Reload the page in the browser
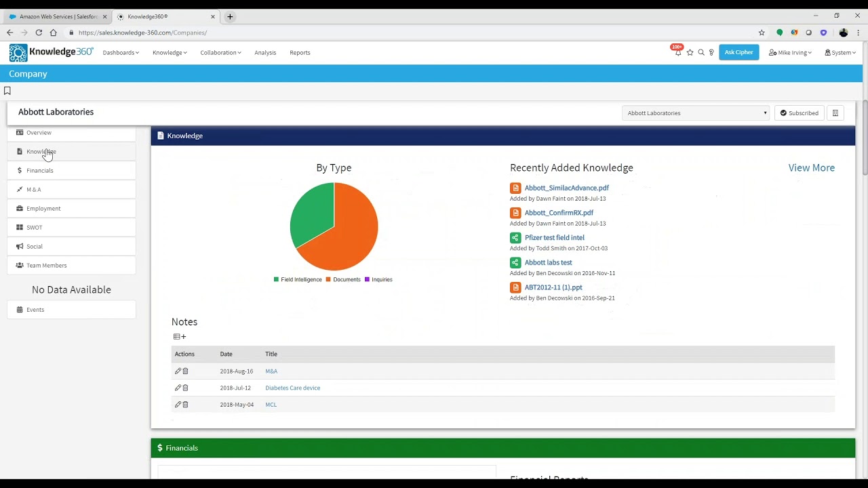868x488 pixels. point(39,33)
